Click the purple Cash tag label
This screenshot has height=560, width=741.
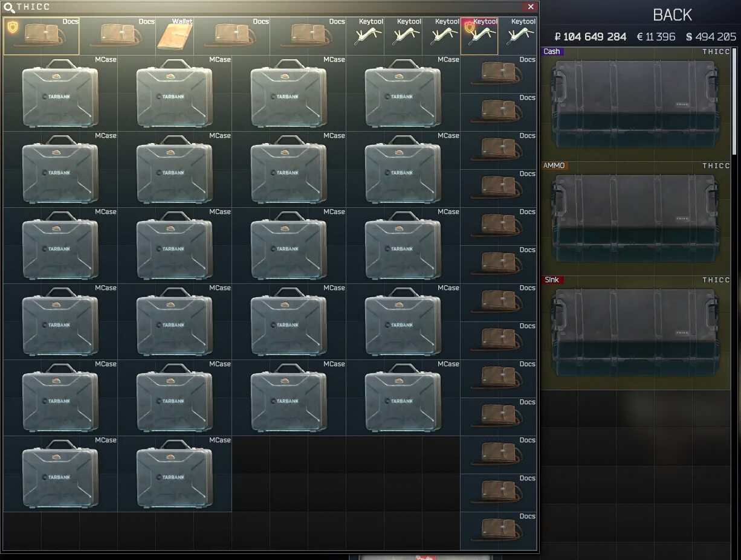pyautogui.click(x=552, y=51)
